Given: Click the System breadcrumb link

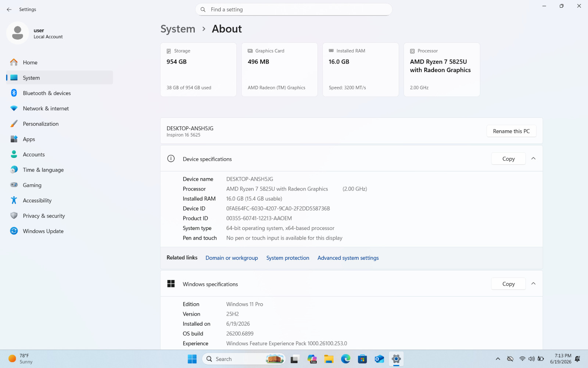Looking at the screenshot, I should pos(178,29).
